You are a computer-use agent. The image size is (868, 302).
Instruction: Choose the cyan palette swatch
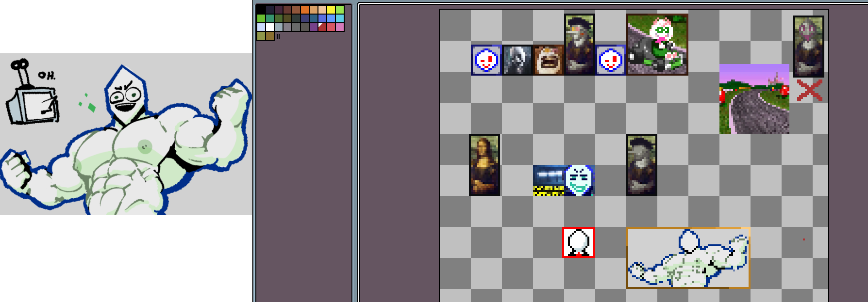pyautogui.click(x=340, y=18)
